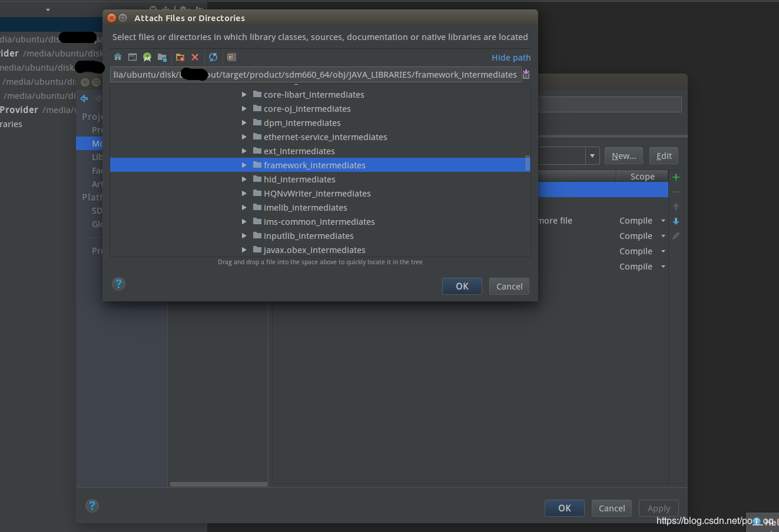This screenshot has height=532, width=779.
Task: Click horizontal scrollbar in Project Structure module list
Action: coord(218,484)
